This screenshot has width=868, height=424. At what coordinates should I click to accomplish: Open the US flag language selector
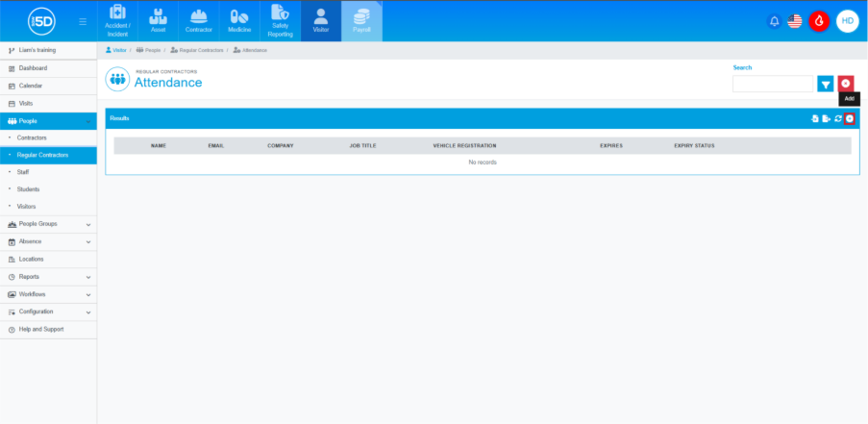(795, 21)
